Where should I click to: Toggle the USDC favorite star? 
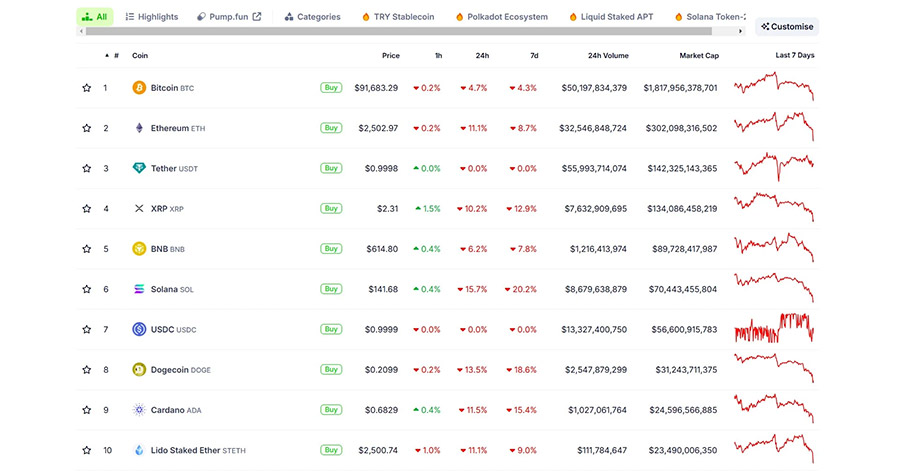point(87,329)
